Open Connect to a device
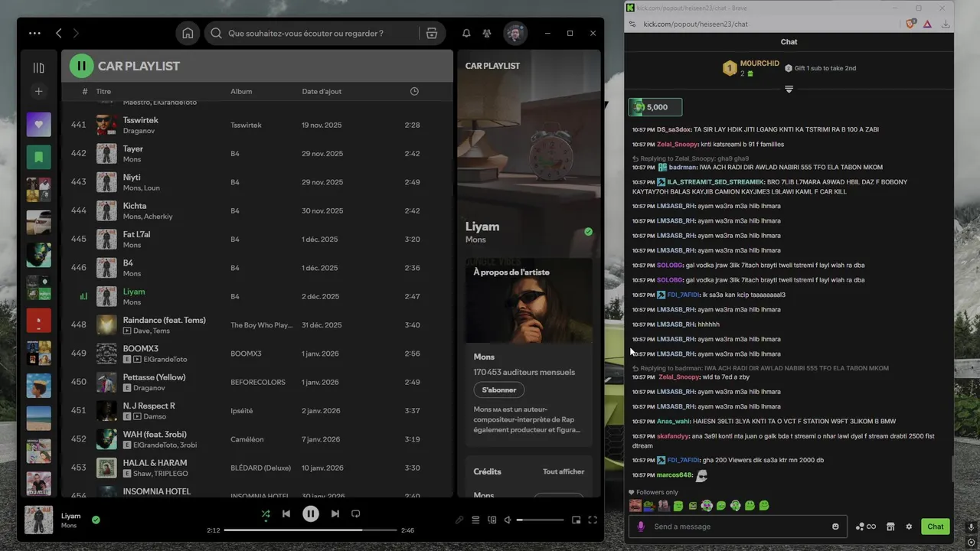980x551 pixels. click(492, 520)
